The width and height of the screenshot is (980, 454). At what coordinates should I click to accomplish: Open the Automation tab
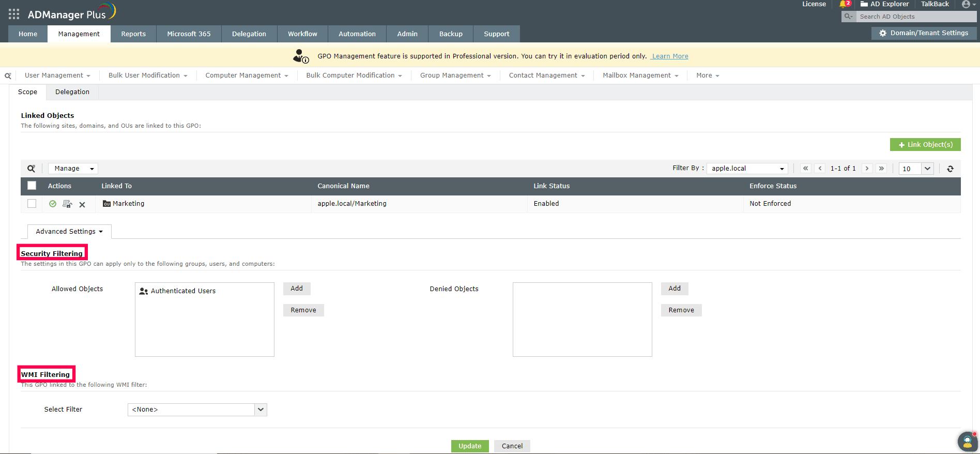click(x=357, y=34)
